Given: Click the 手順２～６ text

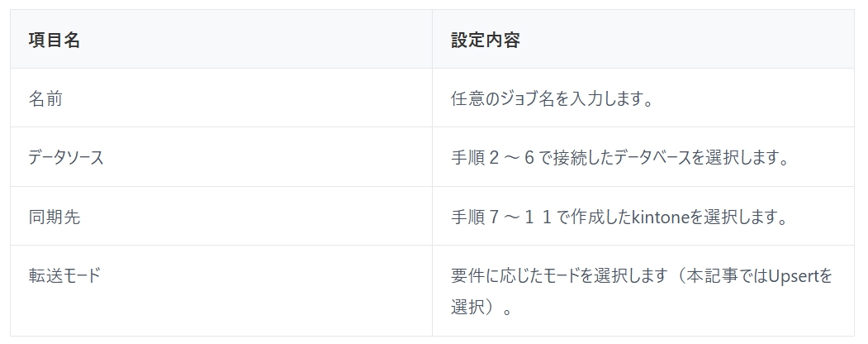Looking at the screenshot, I should pyautogui.click(x=496, y=158).
